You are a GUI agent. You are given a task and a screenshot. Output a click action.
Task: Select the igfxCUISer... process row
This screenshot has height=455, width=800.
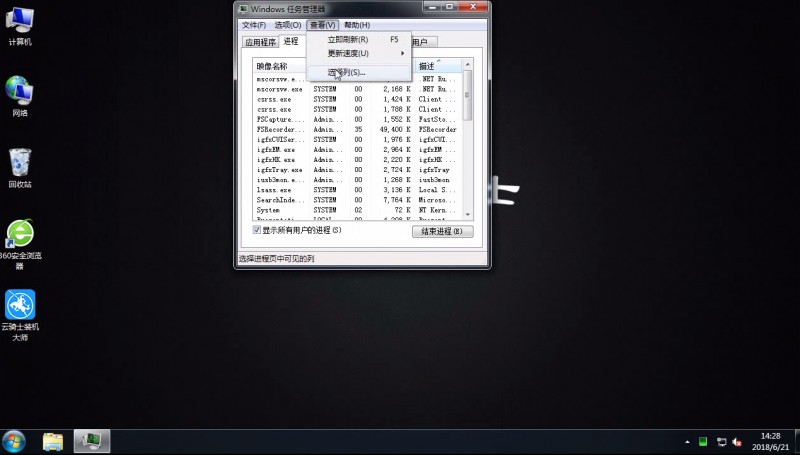point(358,139)
